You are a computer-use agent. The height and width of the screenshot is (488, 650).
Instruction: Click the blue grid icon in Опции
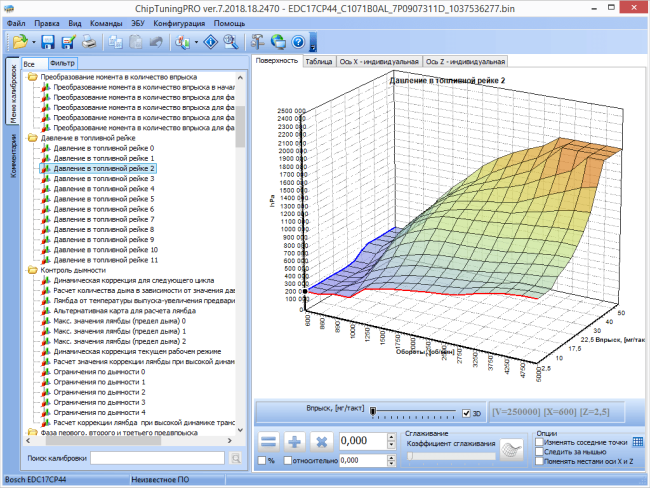[x=638, y=442]
